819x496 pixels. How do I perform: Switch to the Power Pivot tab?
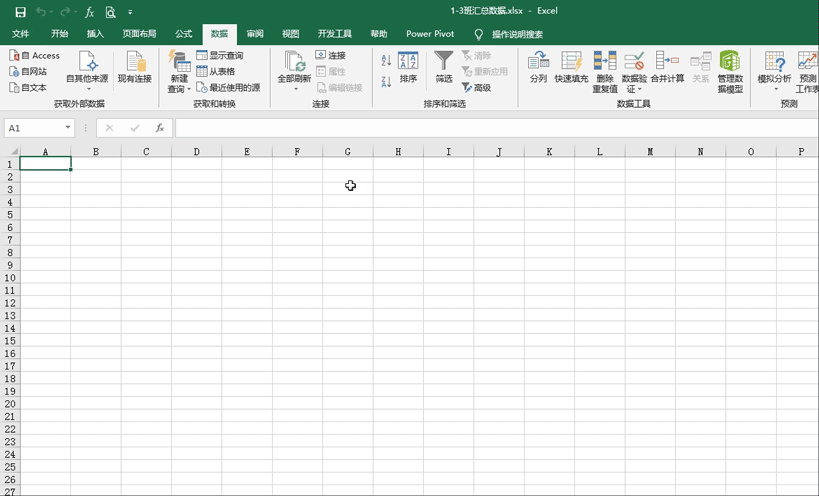(430, 34)
